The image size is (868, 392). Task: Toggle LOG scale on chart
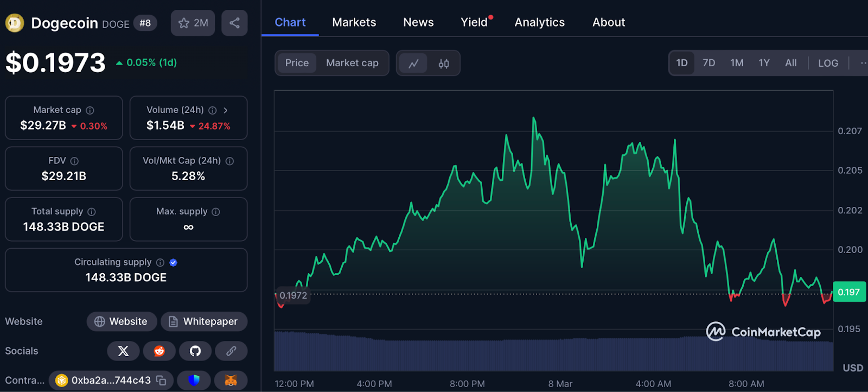coord(828,63)
